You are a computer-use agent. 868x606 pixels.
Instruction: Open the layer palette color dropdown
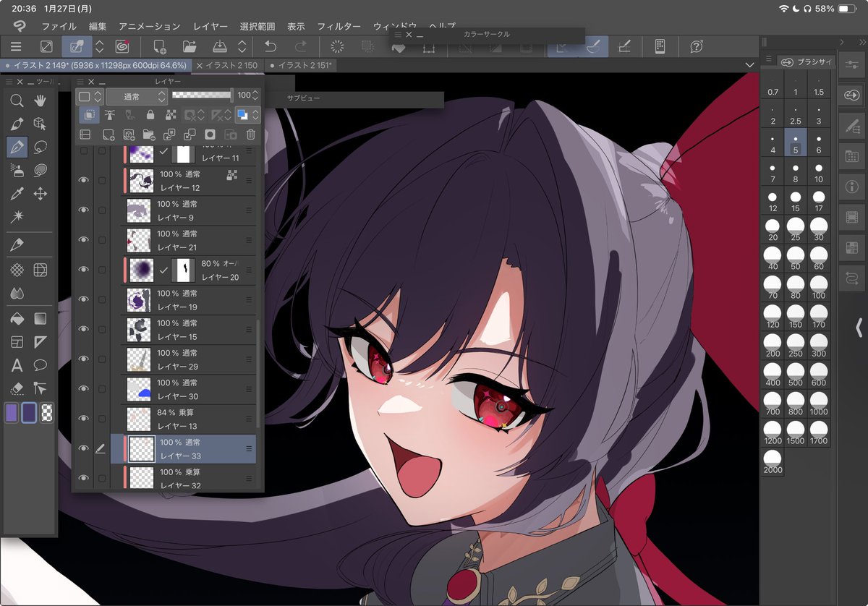point(90,96)
